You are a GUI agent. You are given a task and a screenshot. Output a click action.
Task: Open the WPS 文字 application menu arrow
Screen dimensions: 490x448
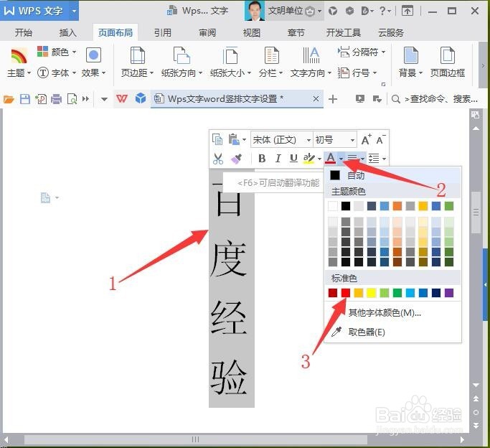(x=74, y=11)
